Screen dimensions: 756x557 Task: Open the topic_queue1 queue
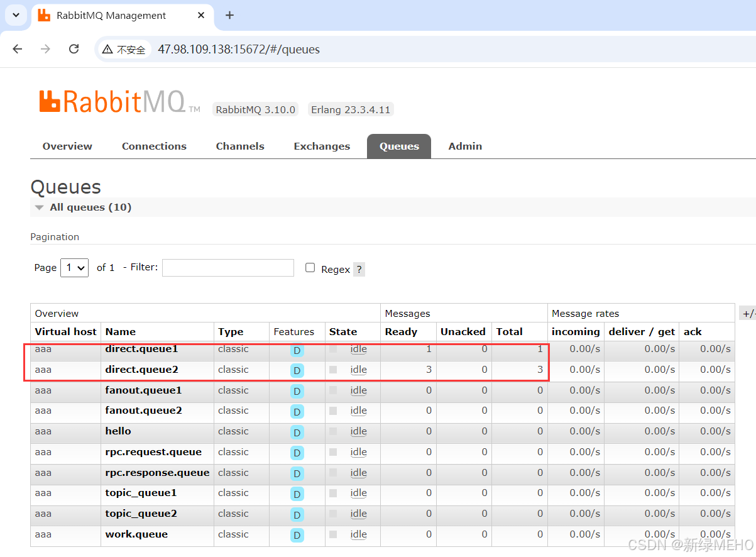pyautogui.click(x=141, y=493)
